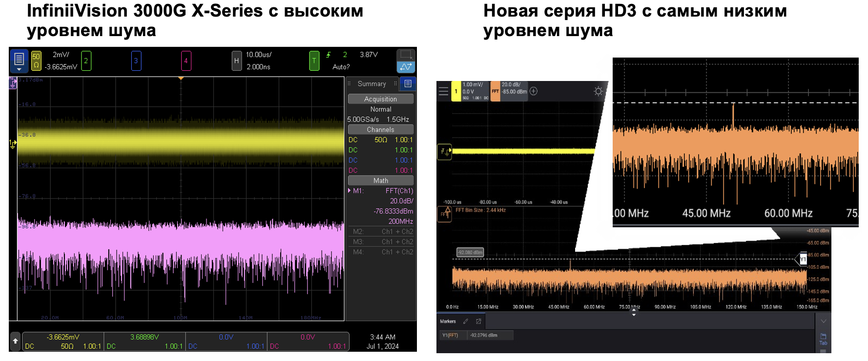Click the Markers edit pencil icon

(x=466, y=321)
